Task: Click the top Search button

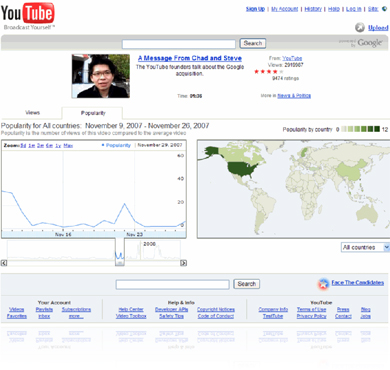Action: [x=253, y=43]
